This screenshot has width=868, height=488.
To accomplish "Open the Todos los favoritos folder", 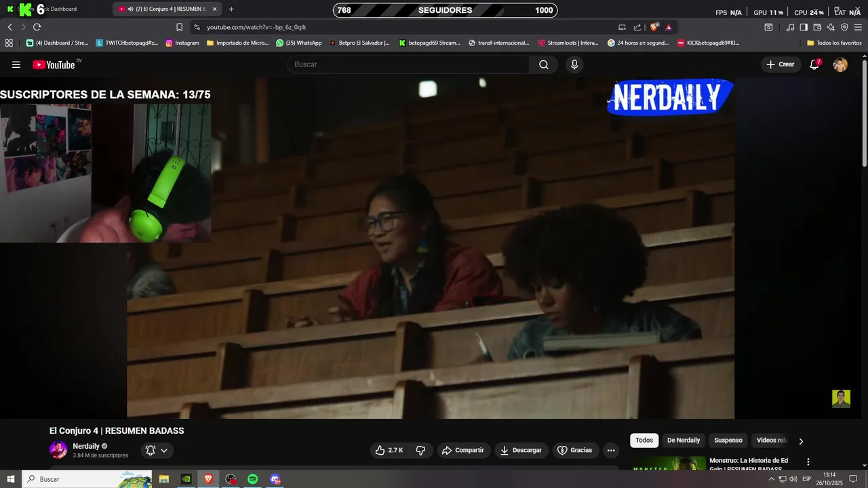I will [x=834, y=43].
